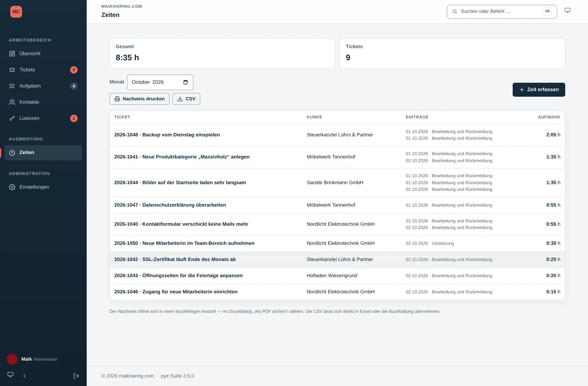
Task: Click the October 2026 month field
Action: (x=160, y=82)
